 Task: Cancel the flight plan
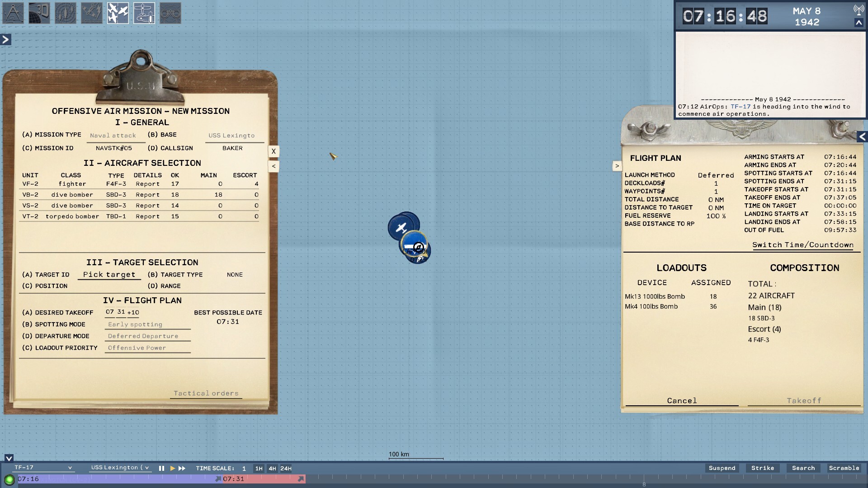tap(682, 401)
